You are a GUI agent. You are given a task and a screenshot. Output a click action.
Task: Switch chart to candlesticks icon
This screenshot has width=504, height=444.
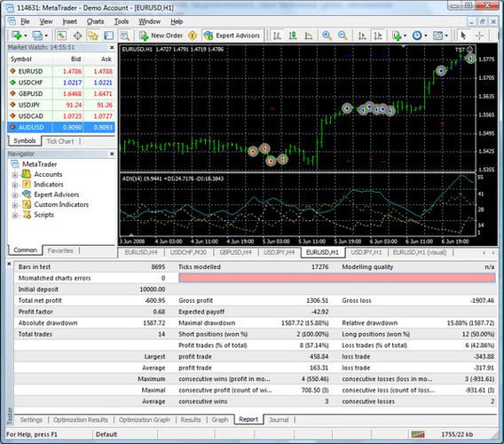point(293,36)
